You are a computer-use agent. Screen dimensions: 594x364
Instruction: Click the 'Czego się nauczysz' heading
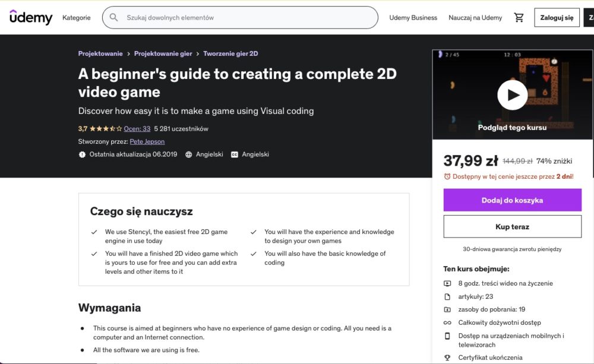point(141,211)
